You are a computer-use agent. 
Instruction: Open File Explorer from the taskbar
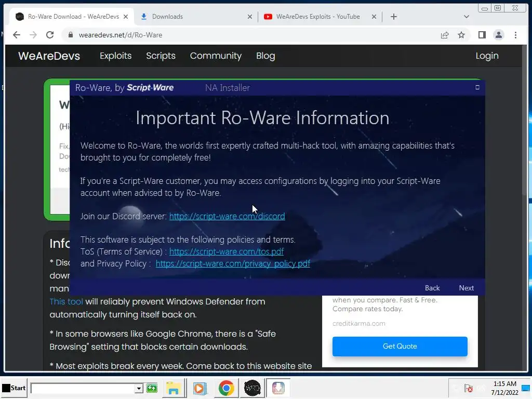[x=174, y=388]
